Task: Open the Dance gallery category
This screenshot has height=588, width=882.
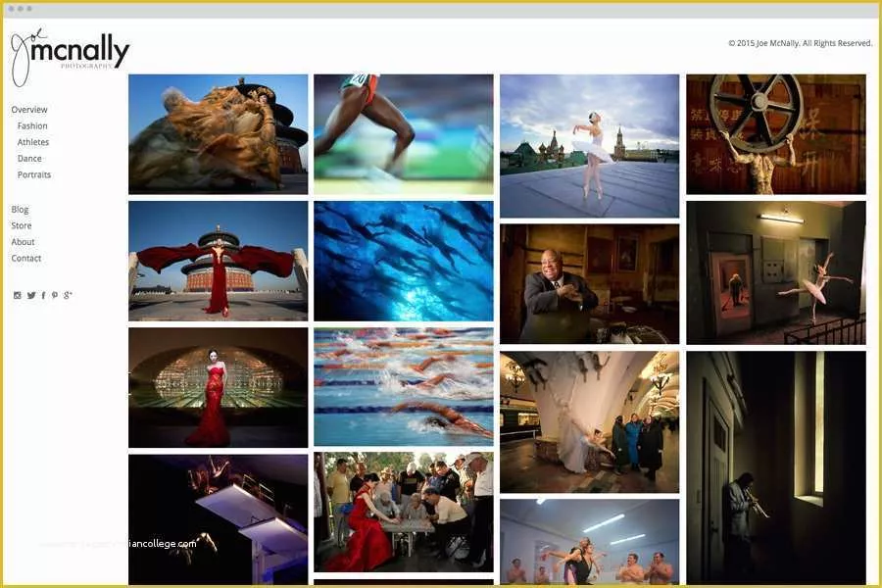Action: tap(29, 159)
